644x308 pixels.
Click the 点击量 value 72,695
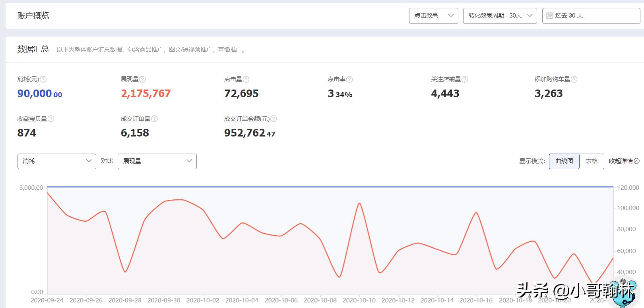point(241,94)
